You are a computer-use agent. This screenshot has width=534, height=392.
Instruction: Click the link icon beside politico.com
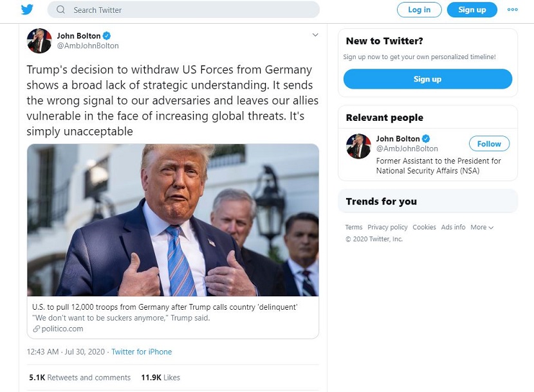[37, 329]
